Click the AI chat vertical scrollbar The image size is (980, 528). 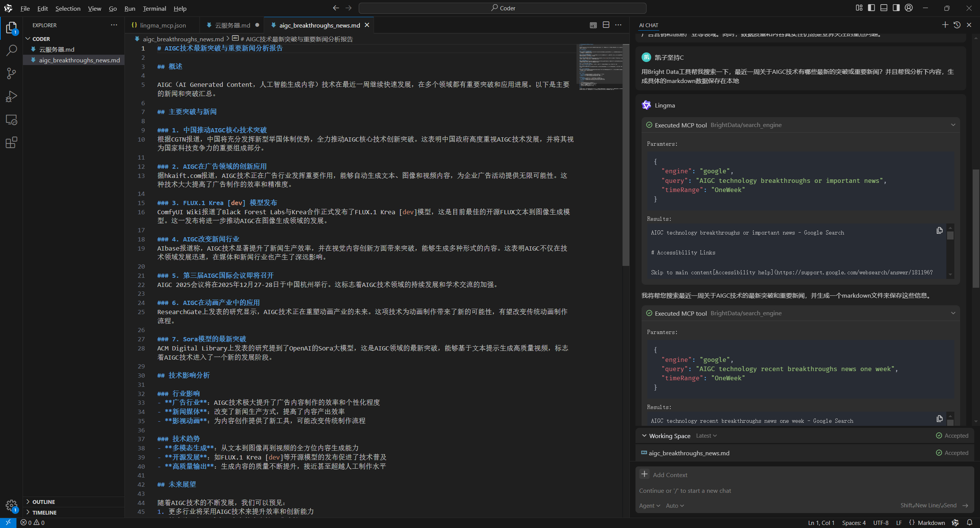pos(976,228)
